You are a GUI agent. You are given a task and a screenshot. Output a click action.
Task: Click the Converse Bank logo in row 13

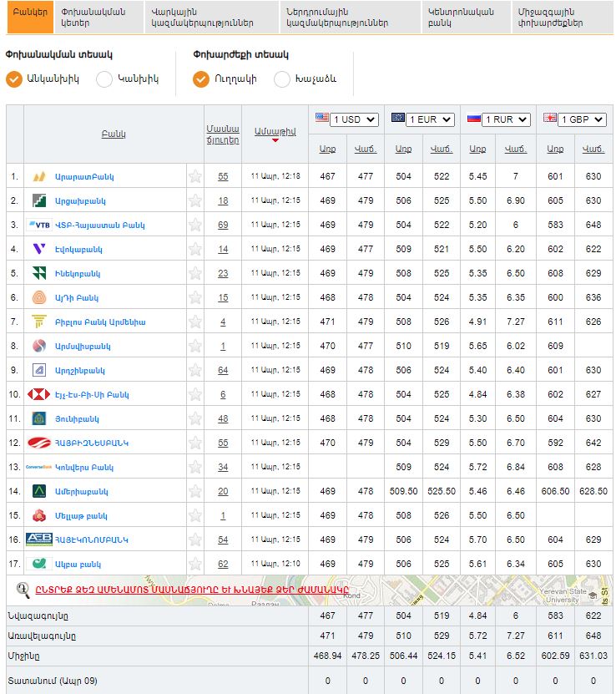tap(39, 467)
